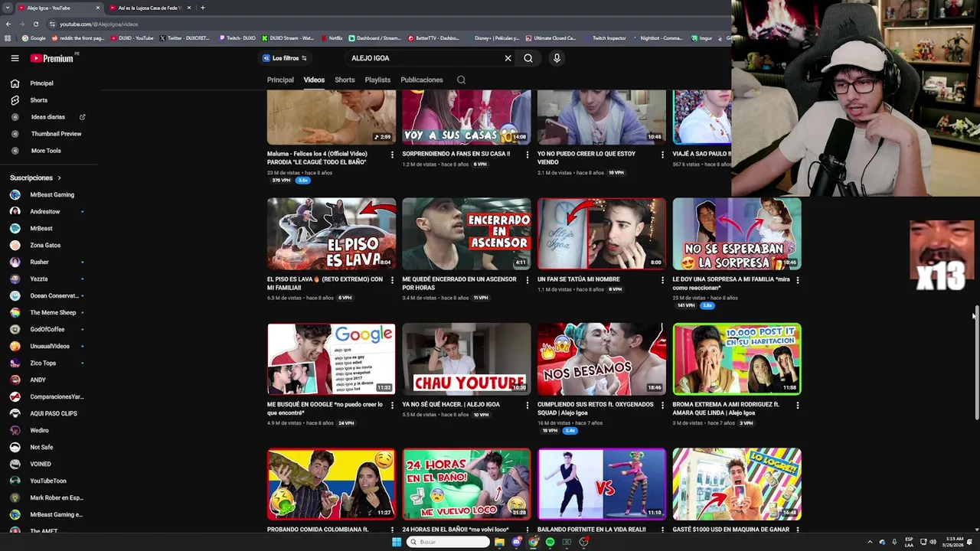The width and height of the screenshot is (980, 551).
Task: Play EL PISO ES LAVA thumbnail
Action: click(332, 233)
